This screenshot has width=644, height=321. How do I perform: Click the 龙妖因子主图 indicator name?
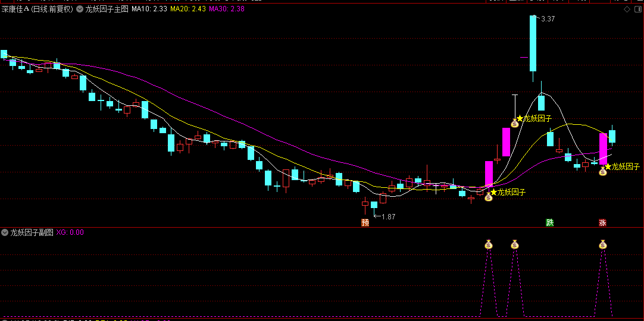[107, 8]
